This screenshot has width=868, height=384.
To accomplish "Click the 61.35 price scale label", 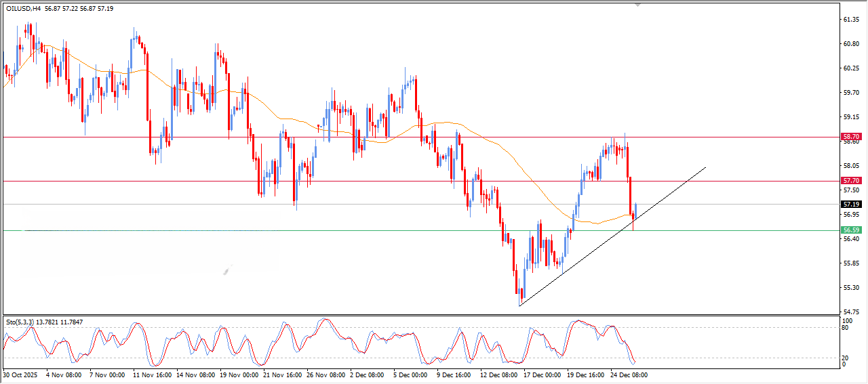I will [x=850, y=20].
